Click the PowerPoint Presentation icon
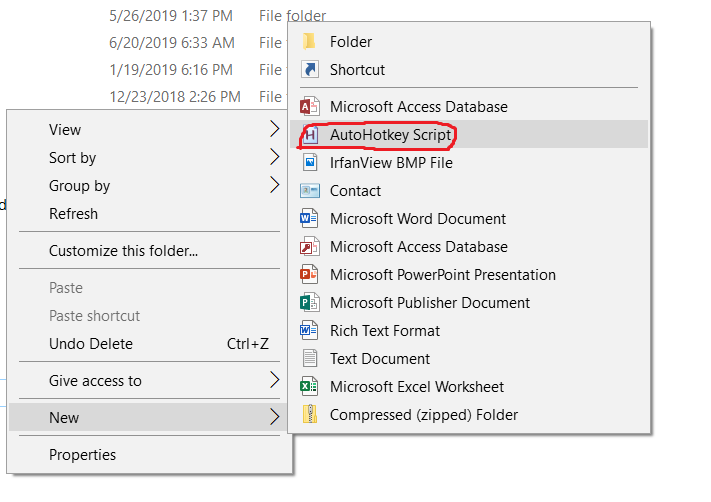 pyautogui.click(x=310, y=274)
